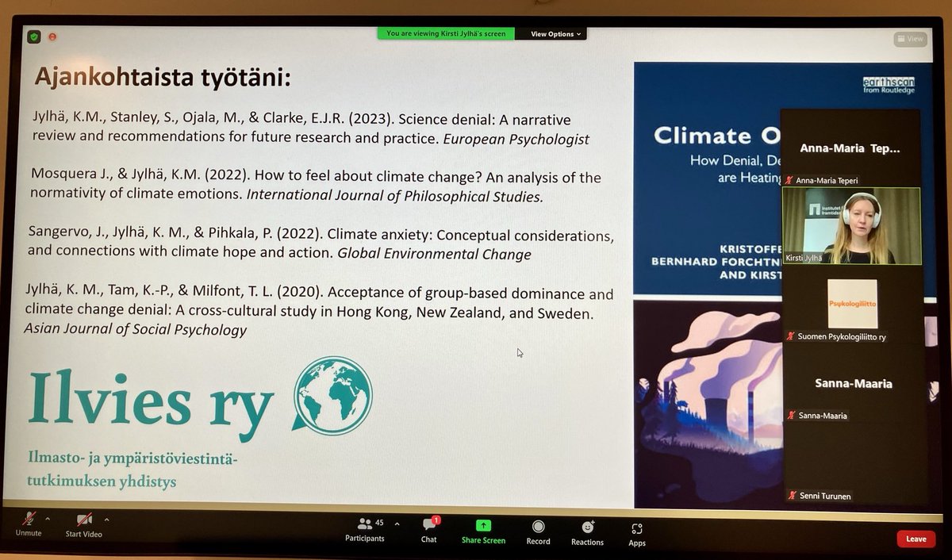Image resolution: width=952 pixels, height=560 pixels.
Task: Select Suomen Psykologiliitto ry's tile
Action: 851,305
